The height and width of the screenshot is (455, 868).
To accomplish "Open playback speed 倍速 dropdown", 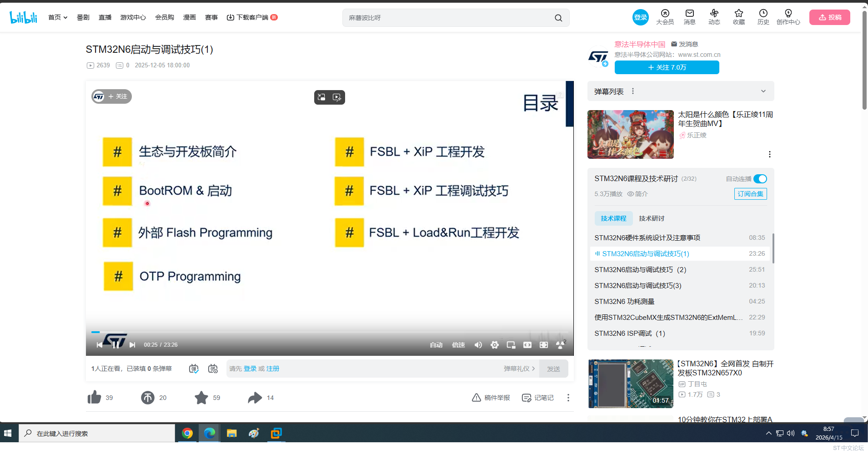I will coord(458,345).
